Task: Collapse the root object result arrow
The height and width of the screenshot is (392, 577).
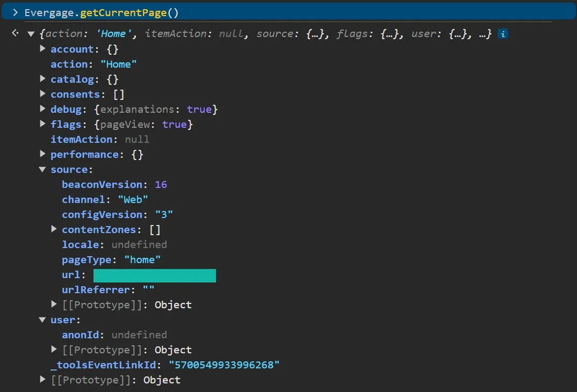Action: pos(31,34)
